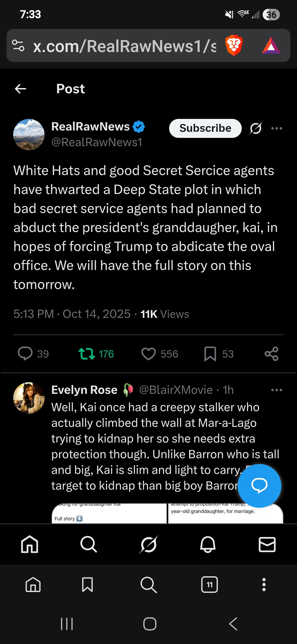The image size is (297, 644).
Task: Tap the reply bubble with 39
Action: (x=25, y=354)
